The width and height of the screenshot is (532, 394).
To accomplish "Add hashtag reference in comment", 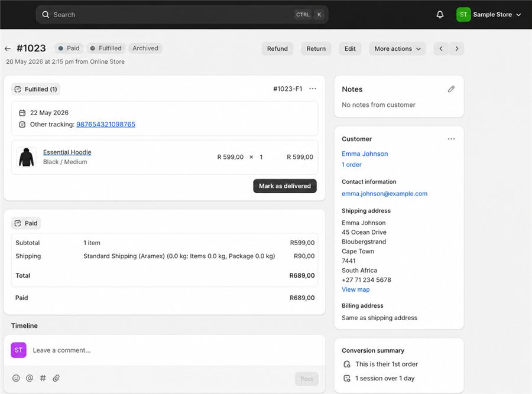I will pos(43,378).
